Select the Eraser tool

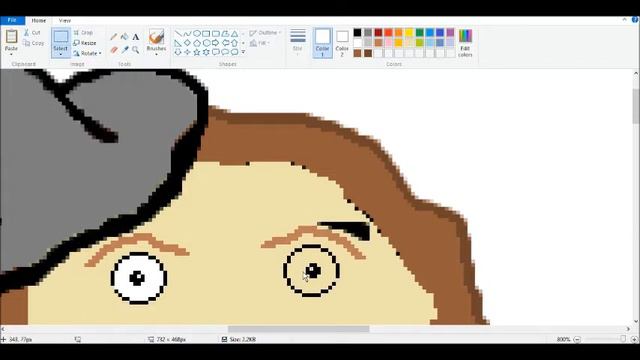[x=113, y=50]
